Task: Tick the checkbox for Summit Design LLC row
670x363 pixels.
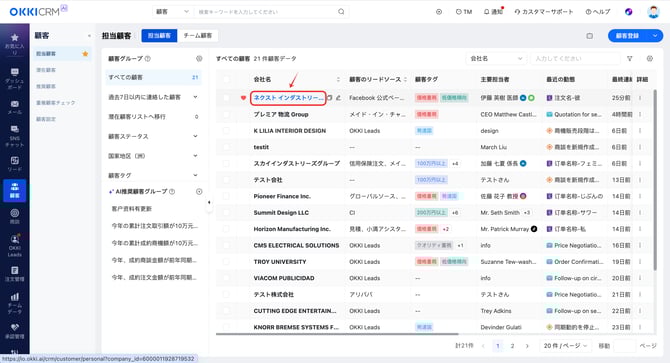Action: coord(226,213)
